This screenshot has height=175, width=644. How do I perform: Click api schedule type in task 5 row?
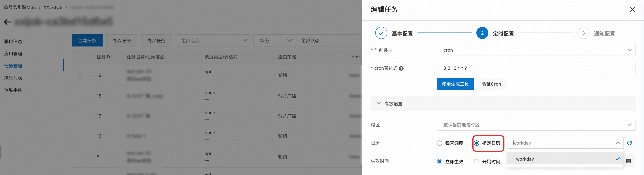pos(208,153)
